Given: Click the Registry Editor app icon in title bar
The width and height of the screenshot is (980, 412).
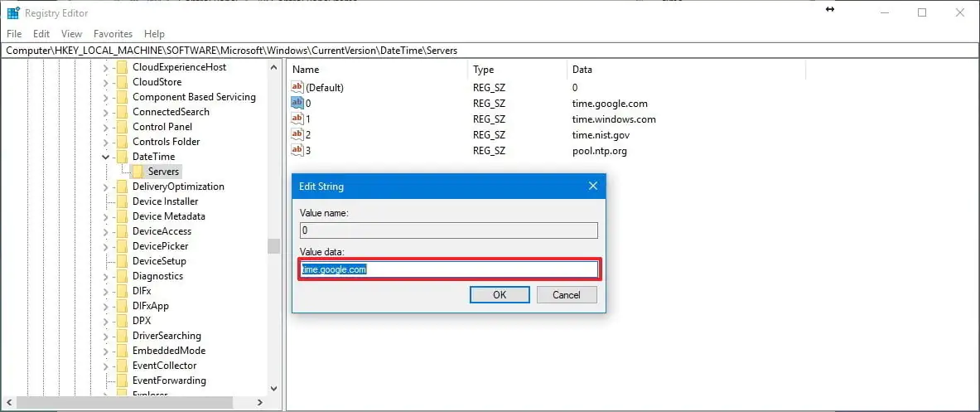Looking at the screenshot, I should [13, 12].
